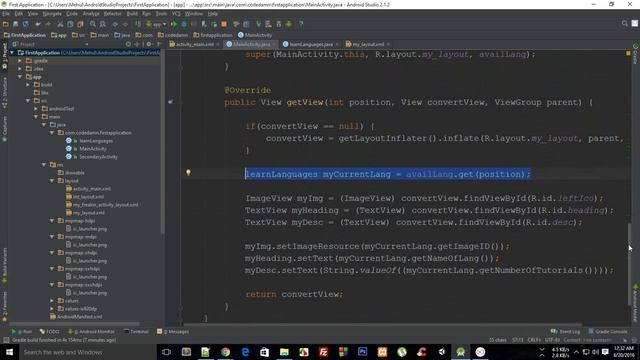The width and height of the screenshot is (640, 360).
Task: Open the Run tool window
Action: pyautogui.click(x=22, y=331)
